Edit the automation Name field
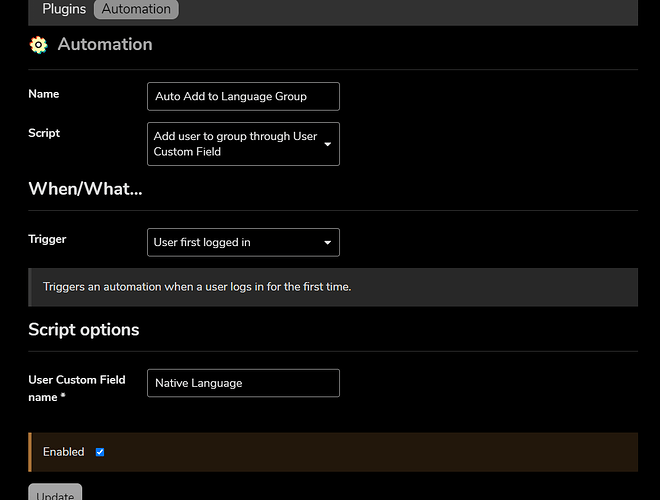This screenshot has width=660, height=500. tap(243, 96)
